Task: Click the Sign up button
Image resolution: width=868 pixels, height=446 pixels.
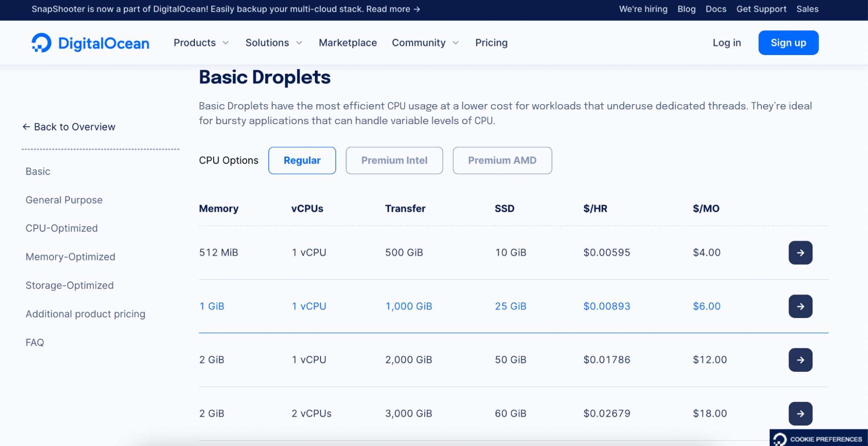Action: point(788,43)
